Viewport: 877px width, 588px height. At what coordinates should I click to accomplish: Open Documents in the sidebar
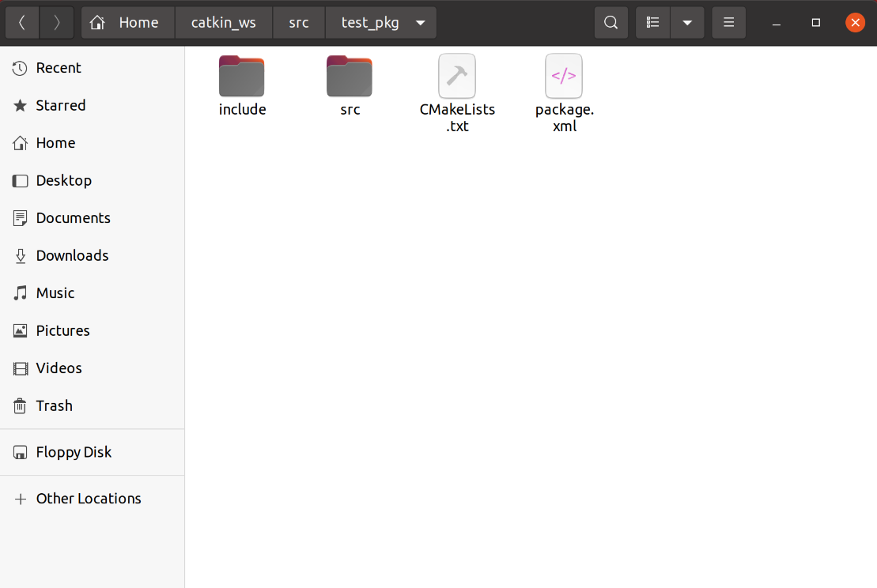click(93, 218)
